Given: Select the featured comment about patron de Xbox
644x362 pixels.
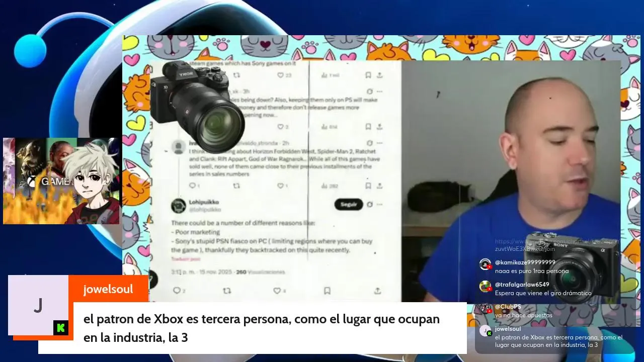Looking at the screenshot, I should pyautogui.click(x=262, y=328).
